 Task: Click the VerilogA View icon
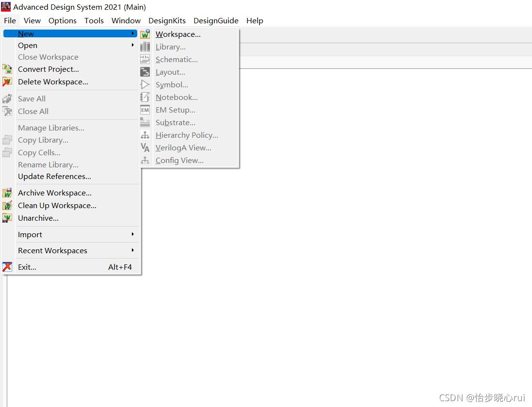click(145, 147)
